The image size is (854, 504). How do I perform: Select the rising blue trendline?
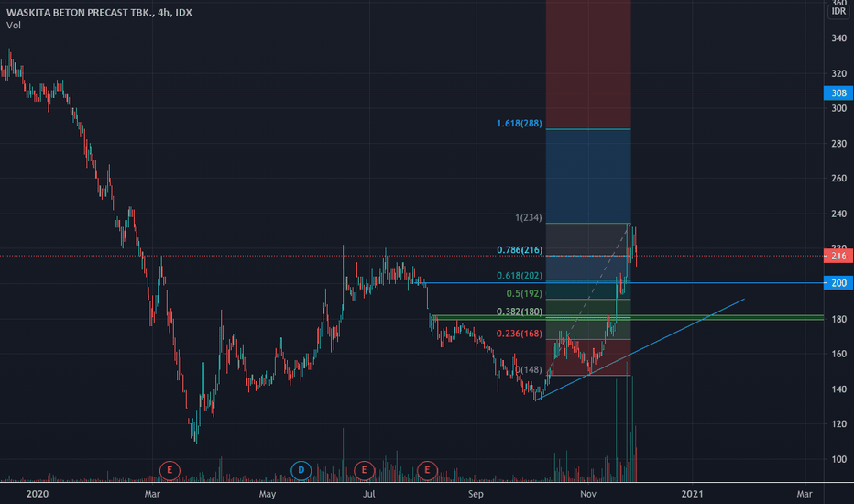tap(640, 350)
